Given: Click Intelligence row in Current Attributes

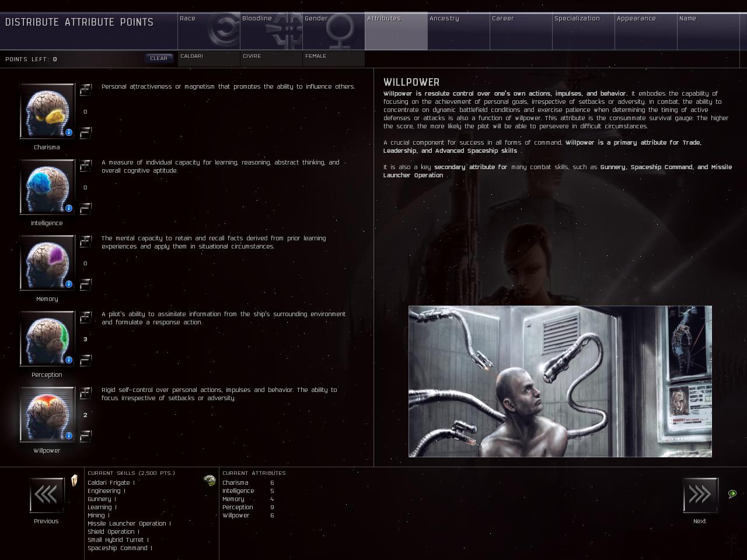Looking at the screenshot, I should point(248,491).
